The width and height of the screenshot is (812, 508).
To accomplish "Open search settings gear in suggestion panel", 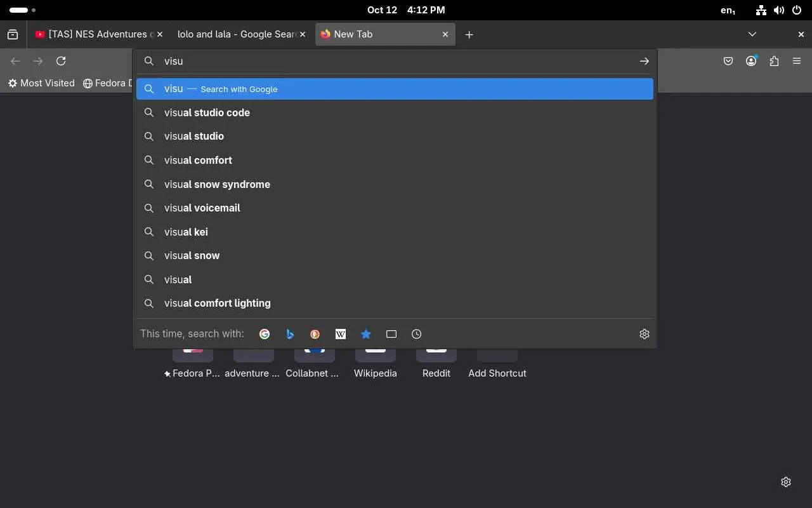I will point(645,334).
